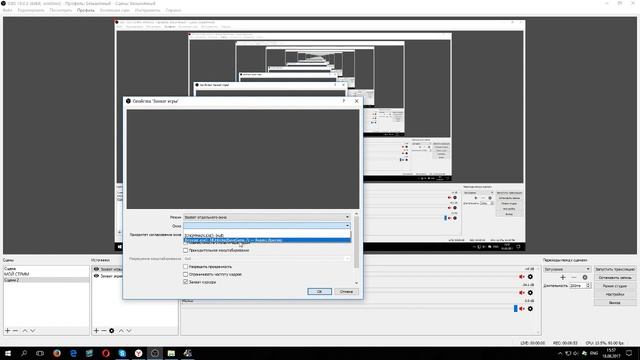Click Остановить запись button
The width and height of the screenshot is (640, 360).
coord(615,278)
